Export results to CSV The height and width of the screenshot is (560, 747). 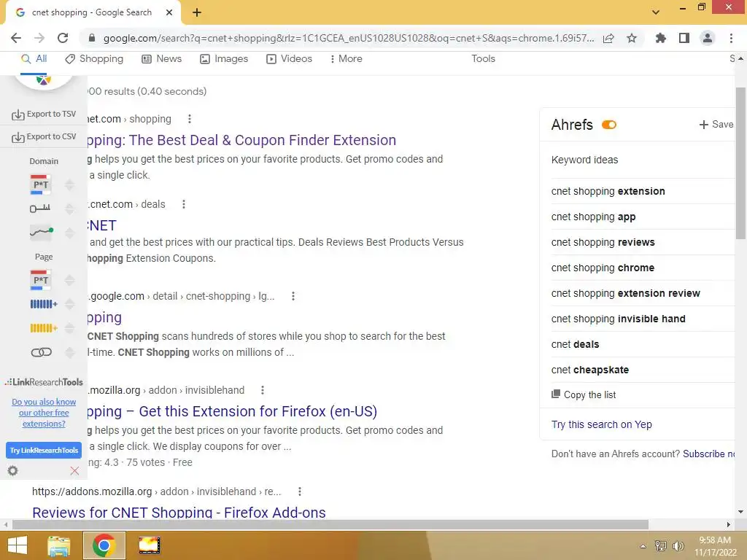coord(44,136)
